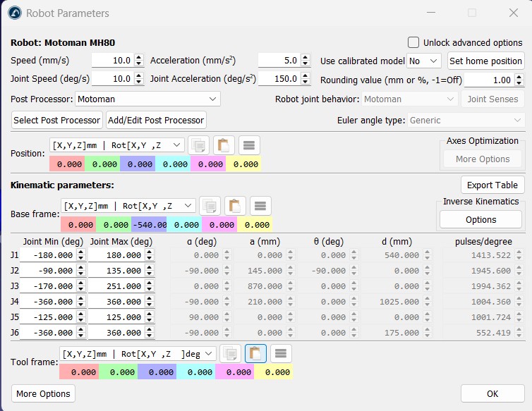Copy the Tool frame values
The image size is (532, 411).
(x=230, y=353)
